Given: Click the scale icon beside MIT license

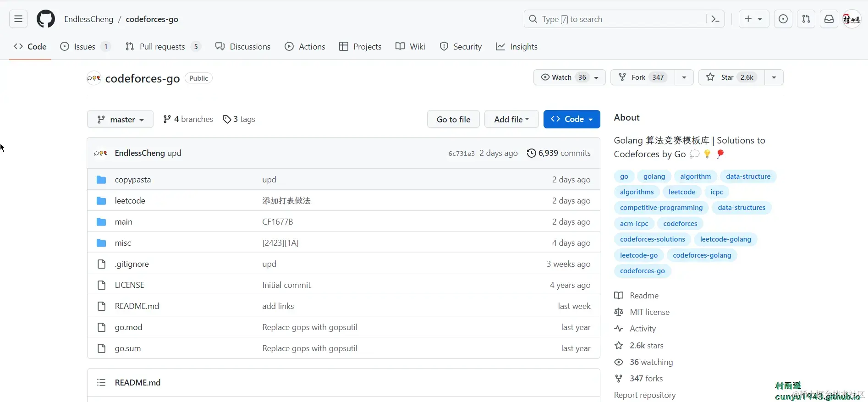Looking at the screenshot, I should [619, 312].
